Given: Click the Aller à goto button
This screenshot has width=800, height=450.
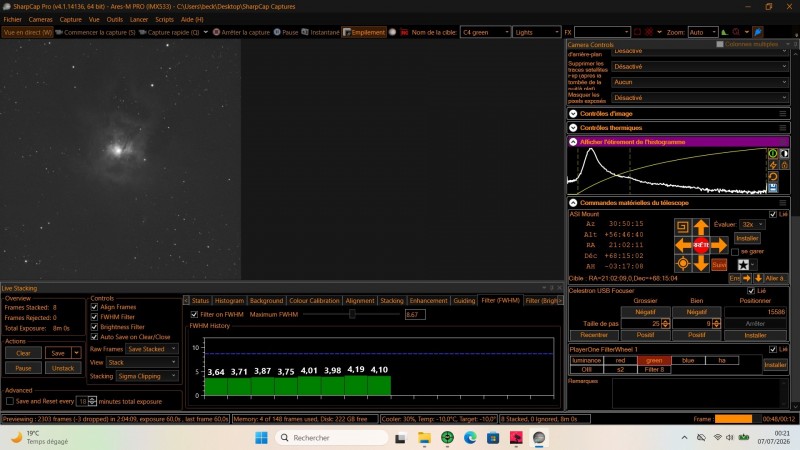Looking at the screenshot, I should (x=774, y=279).
